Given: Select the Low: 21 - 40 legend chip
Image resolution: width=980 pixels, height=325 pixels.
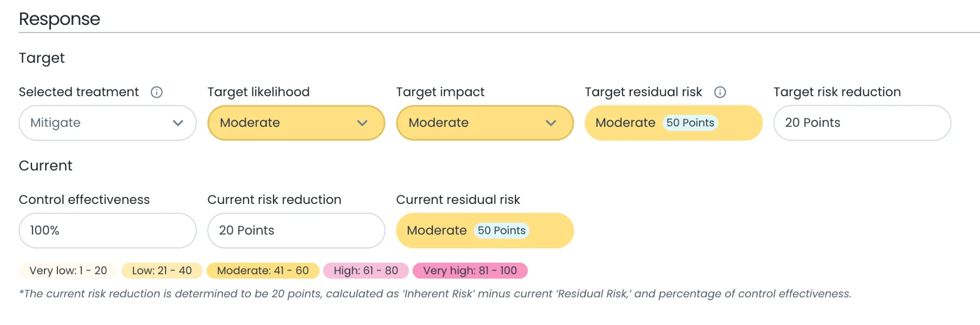Looking at the screenshot, I should point(162,270).
